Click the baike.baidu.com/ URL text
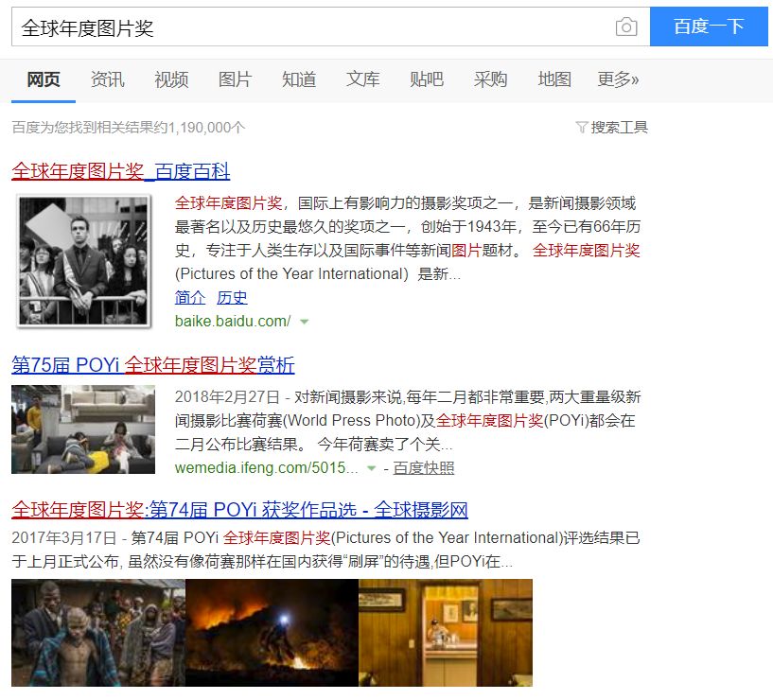773x700 pixels. [233, 321]
